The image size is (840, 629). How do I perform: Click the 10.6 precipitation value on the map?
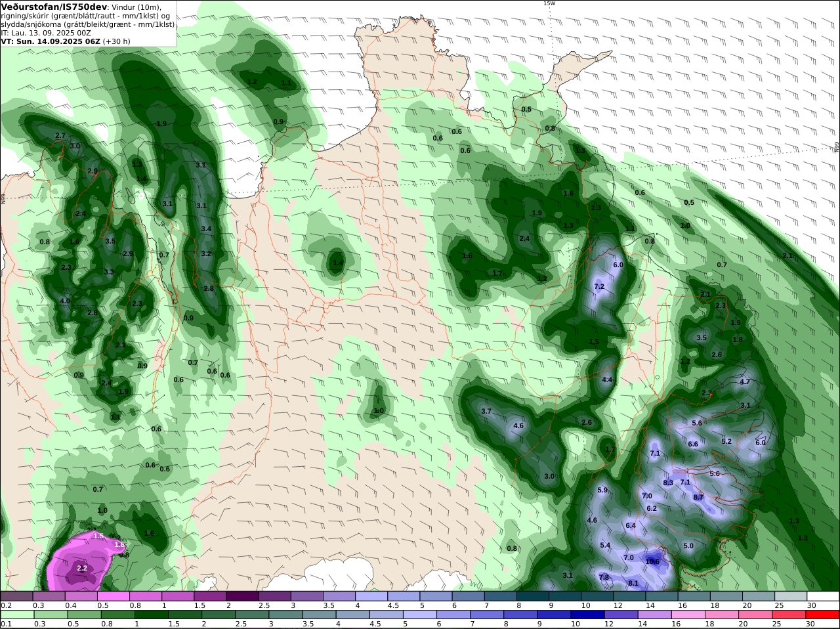click(x=652, y=561)
